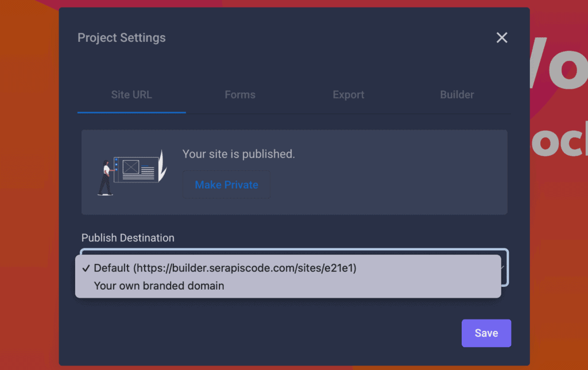Click the checkmark next to Default destination
The image size is (588, 370).
tap(86, 268)
